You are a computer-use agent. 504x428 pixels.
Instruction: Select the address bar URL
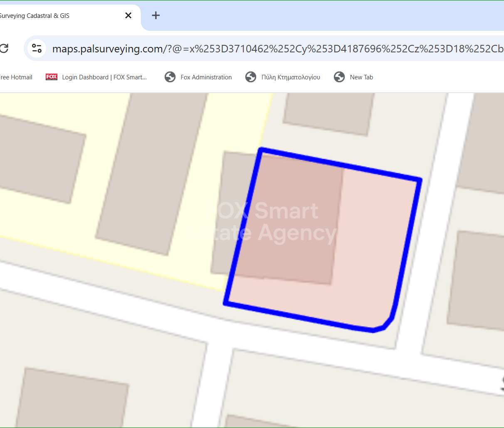(278, 49)
